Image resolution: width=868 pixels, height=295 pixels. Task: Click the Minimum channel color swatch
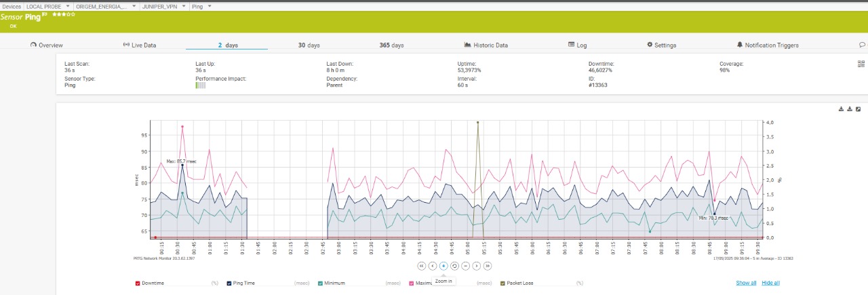(320, 283)
